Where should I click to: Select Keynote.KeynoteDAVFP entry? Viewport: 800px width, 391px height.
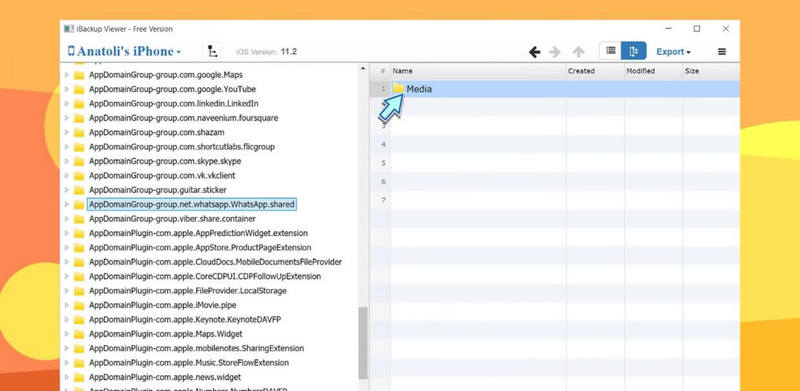[x=185, y=320]
